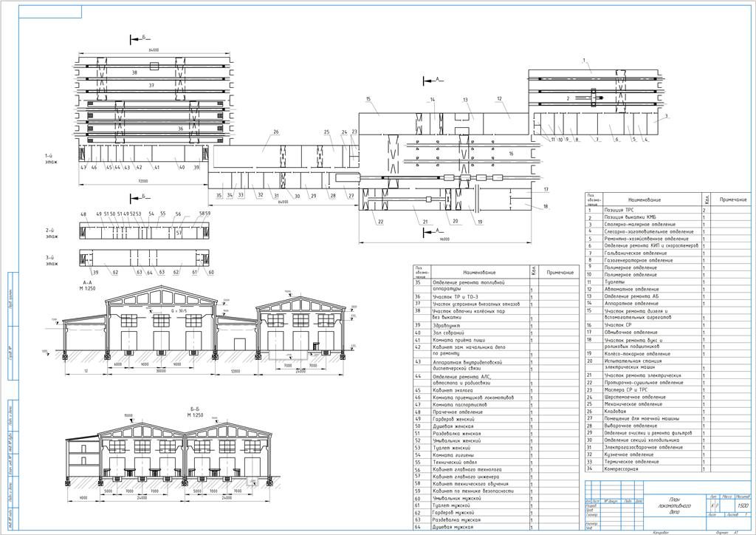This screenshot has width=756, height=535.
Task: Select the 'Здравпункт' row
Action: [x=496, y=326]
